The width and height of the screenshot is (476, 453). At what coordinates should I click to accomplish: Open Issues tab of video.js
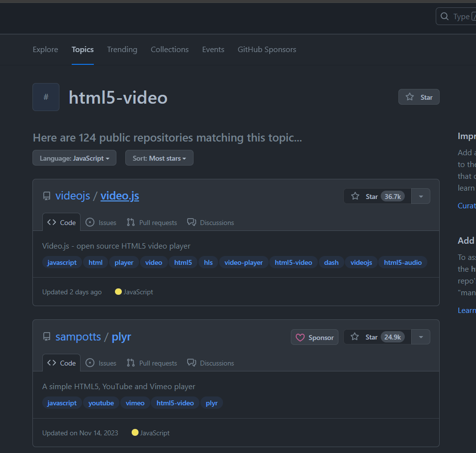[101, 223]
